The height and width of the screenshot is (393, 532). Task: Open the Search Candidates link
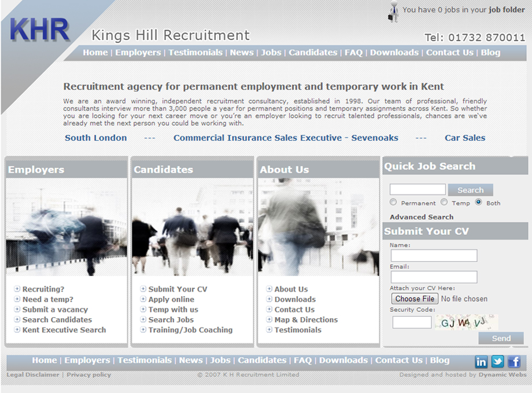coord(57,319)
